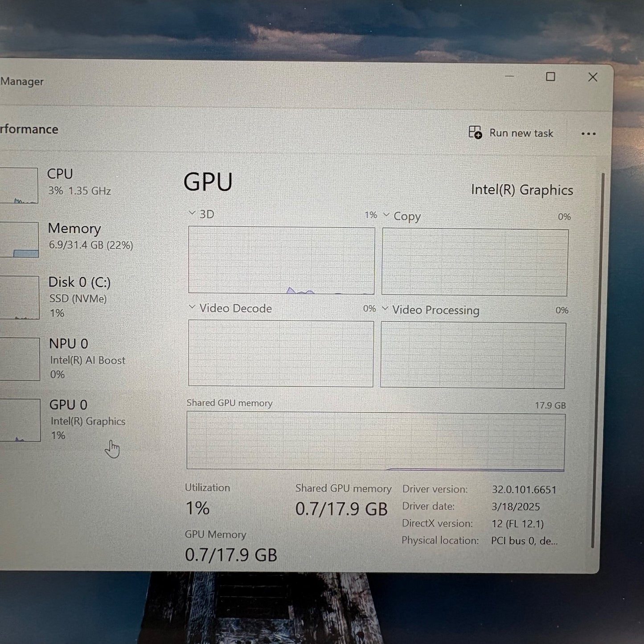This screenshot has height=644, width=644.
Task: Click the Video Decode graph area
Action: pyautogui.click(x=282, y=354)
